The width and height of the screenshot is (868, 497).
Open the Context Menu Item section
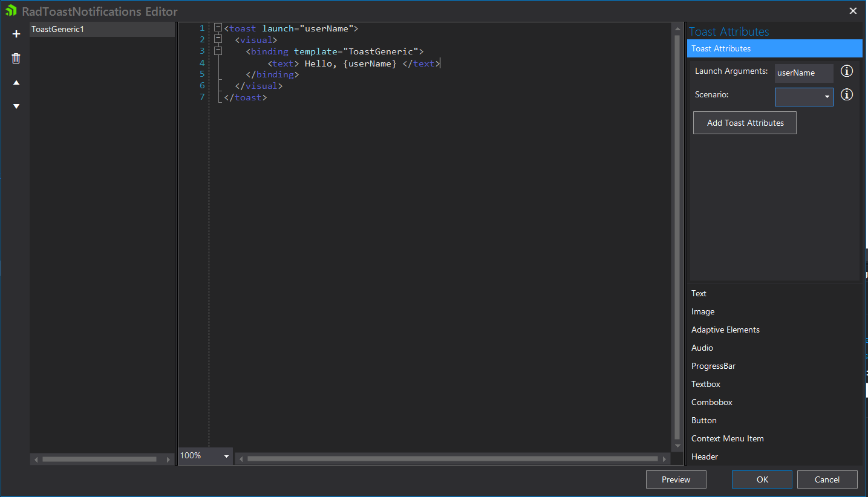tap(775, 438)
